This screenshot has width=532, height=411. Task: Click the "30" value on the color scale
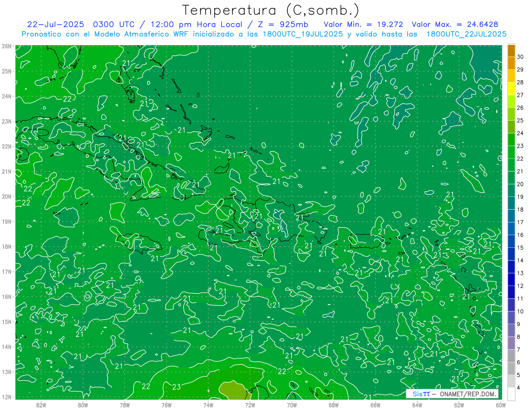click(520, 57)
